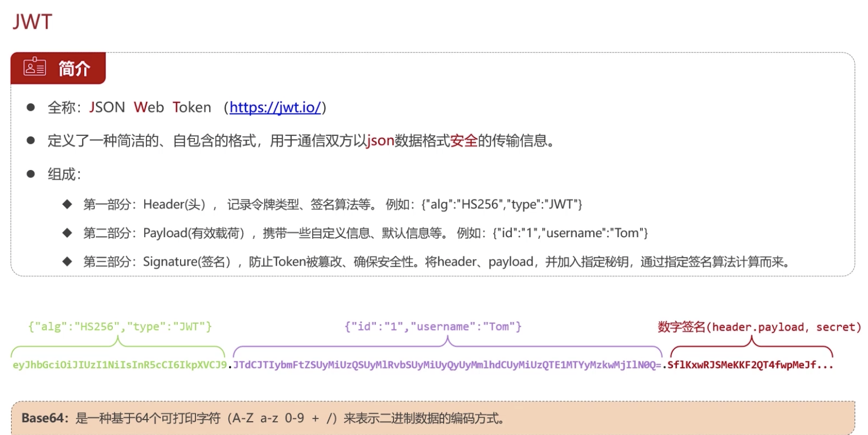Click the text 全称: JSON Web Token
The width and height of the screenshot is (868, 435).
pyautogui.click(x=129, y=108)
